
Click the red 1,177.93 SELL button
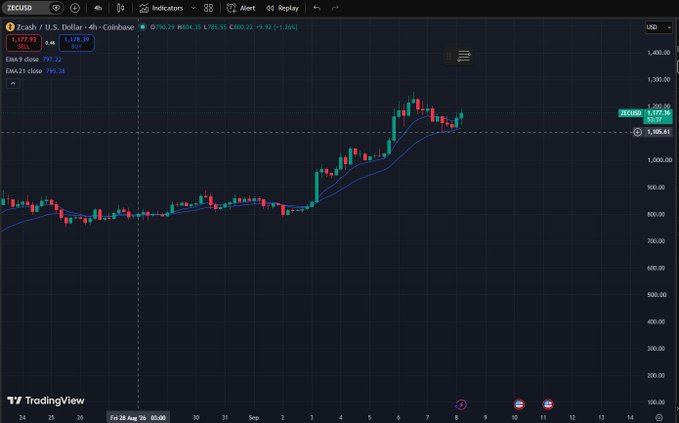24,42
